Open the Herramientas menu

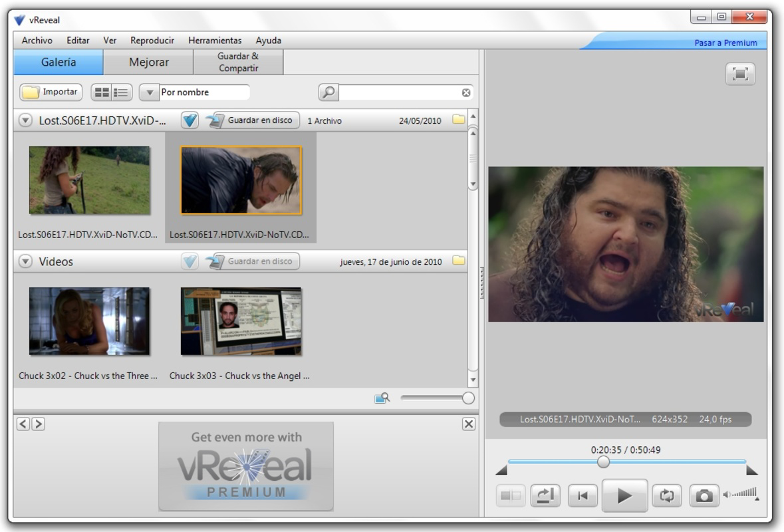point(215,41)
